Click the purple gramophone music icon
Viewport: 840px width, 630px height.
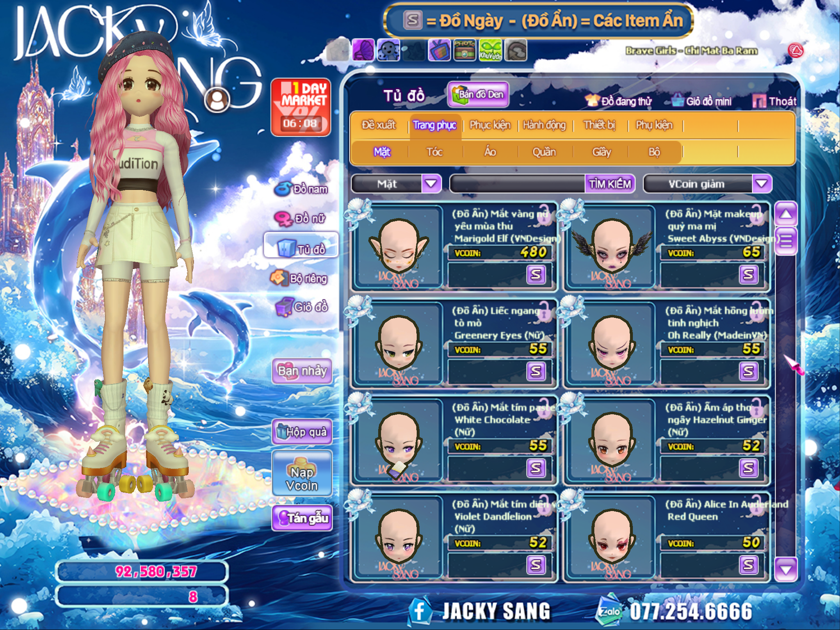363,51
